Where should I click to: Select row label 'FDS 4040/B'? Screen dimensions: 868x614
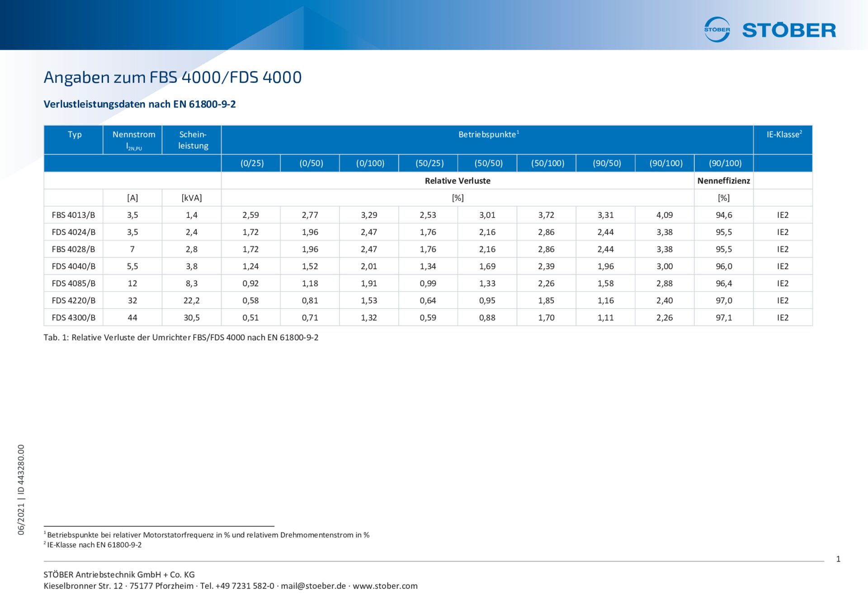click(74, 266)
